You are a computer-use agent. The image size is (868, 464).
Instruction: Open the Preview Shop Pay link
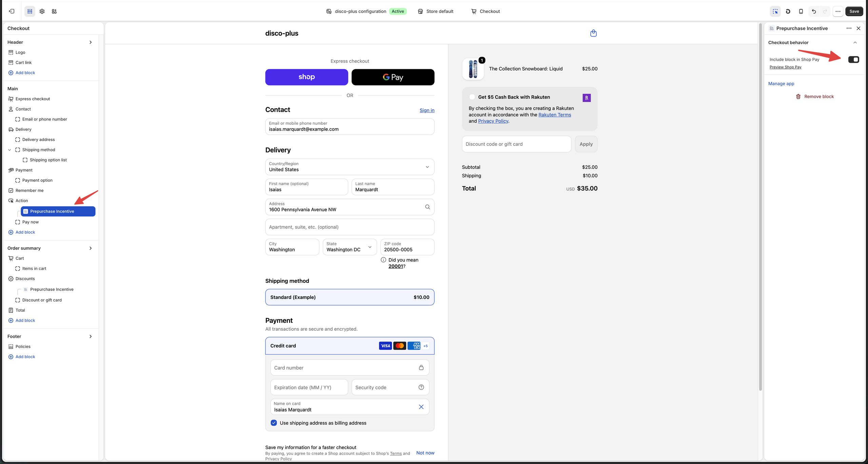(x=785, y=67)
